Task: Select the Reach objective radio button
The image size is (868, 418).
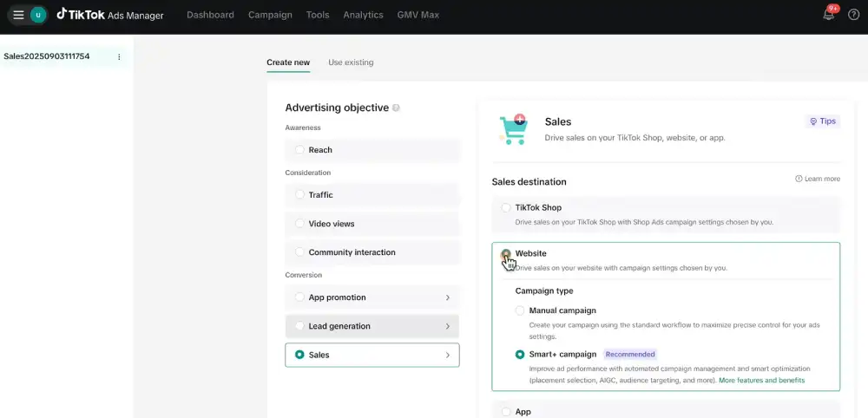Action: pyautogui.click(x=299, y=150)
